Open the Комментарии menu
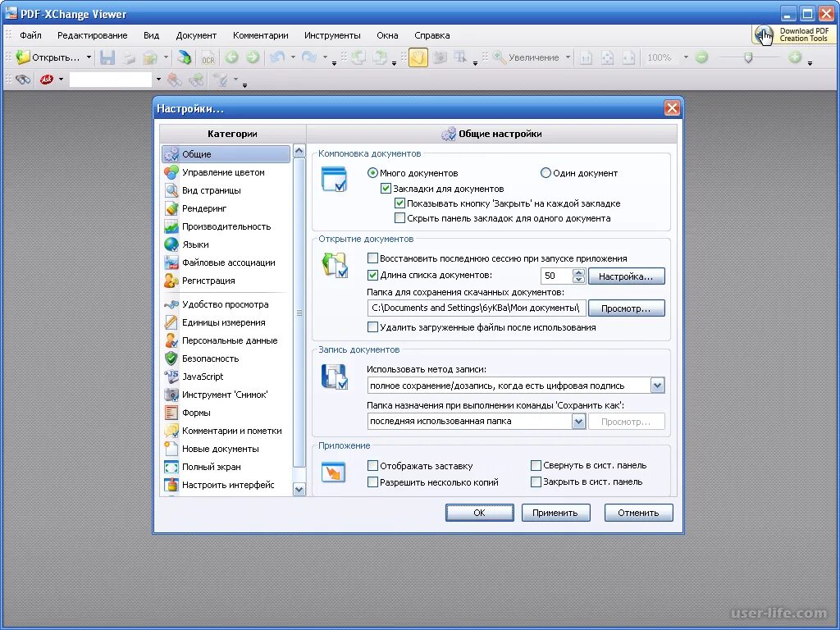 [x=260, y=35]
